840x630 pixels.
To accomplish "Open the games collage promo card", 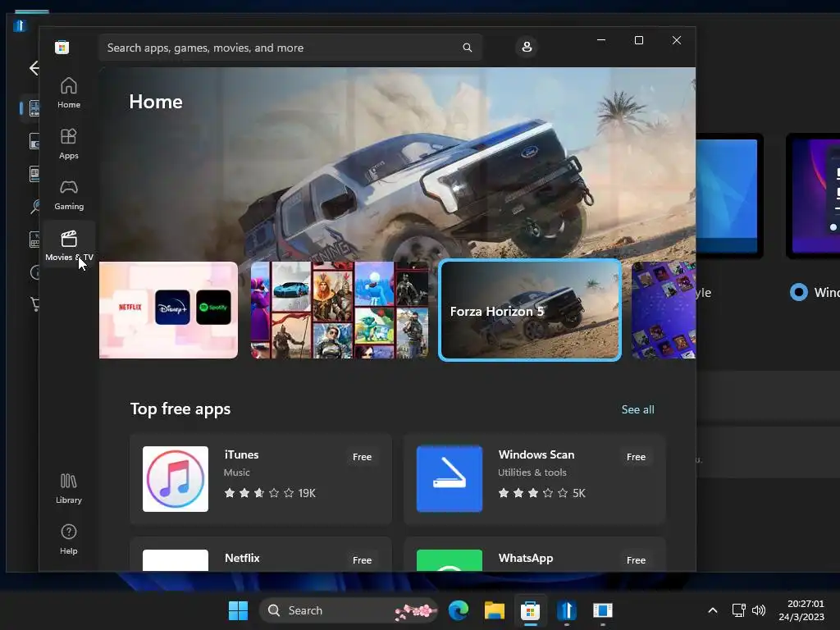I will pyautogui.click(x=340, y=310).
